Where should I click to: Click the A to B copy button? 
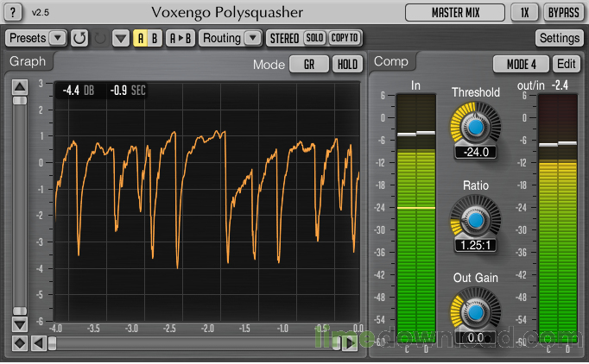pyautogui.click(x=180, y=38)
